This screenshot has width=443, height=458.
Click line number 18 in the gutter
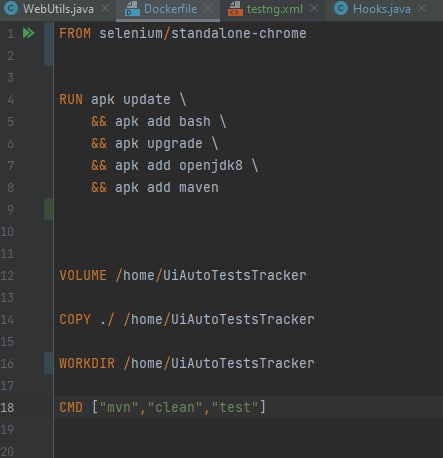7,407
